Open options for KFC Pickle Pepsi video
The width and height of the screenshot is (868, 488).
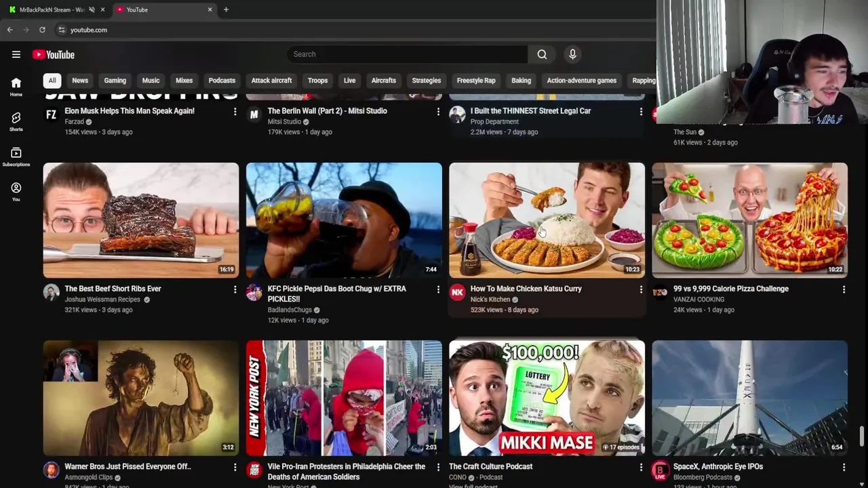pyautogui.click(x=438, y=289)
